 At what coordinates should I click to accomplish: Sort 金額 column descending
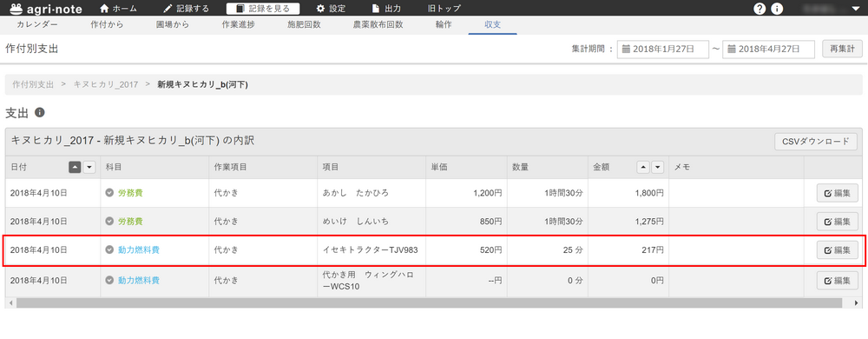coord(657,167)
